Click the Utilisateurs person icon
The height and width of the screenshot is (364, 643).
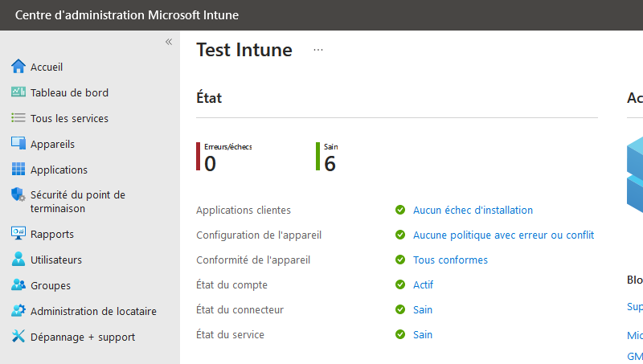click(x=18, y=260)
